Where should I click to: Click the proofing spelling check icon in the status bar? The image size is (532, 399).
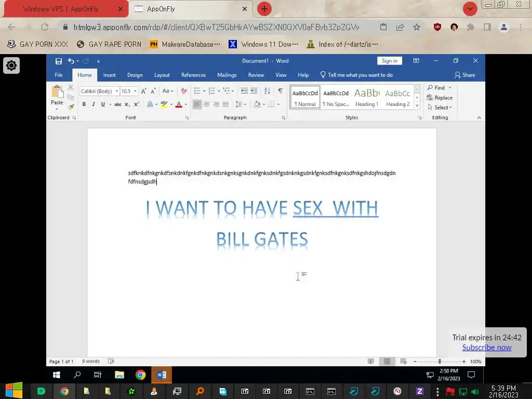tap(111, 362)
